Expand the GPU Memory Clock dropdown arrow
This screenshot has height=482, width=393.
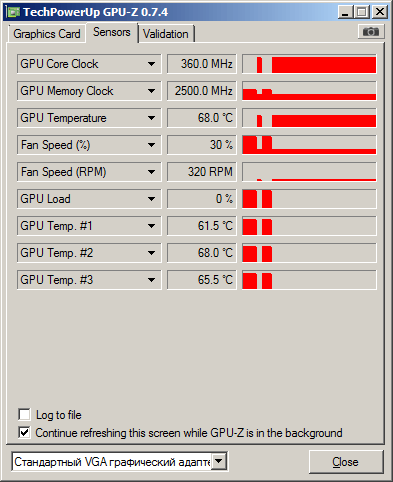(151, 91)
